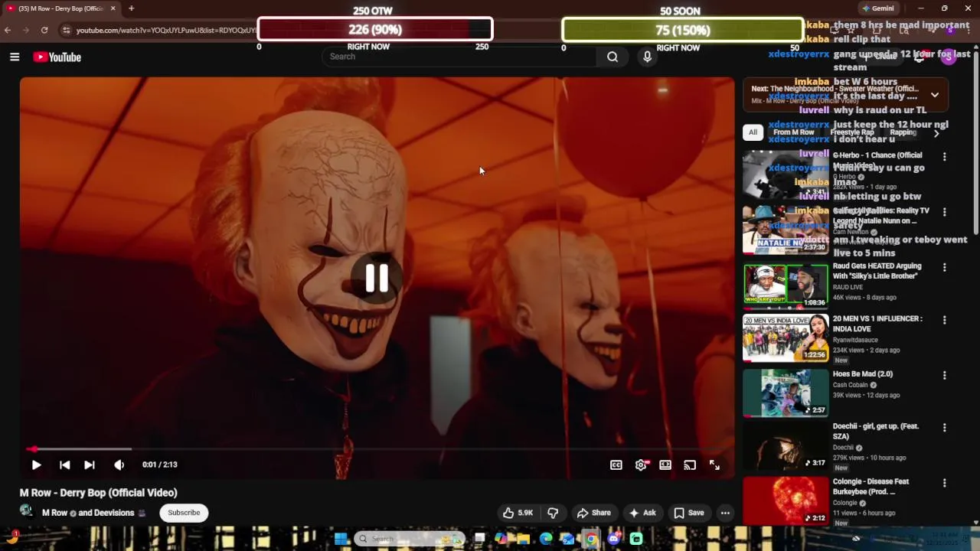Open options menu for 20 MEN VS 1 INFLUENCER
Screen dimensions: 980x551
[944, 320]
